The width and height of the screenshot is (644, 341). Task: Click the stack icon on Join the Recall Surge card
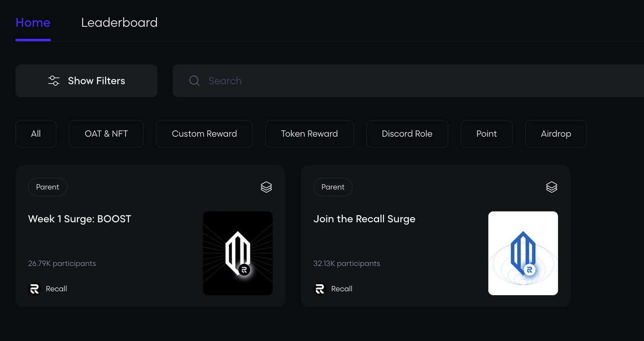click(551, 187)
